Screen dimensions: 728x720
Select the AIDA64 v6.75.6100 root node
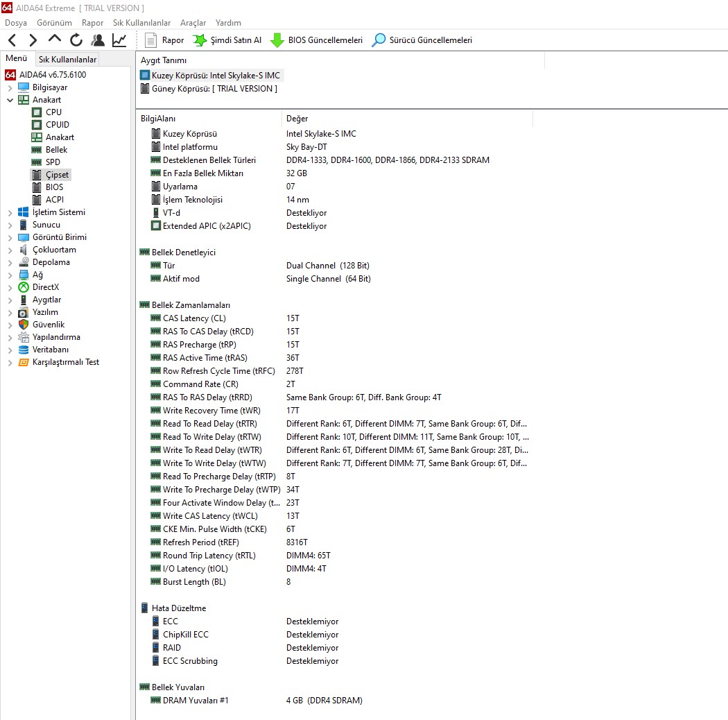pos(46,75)
